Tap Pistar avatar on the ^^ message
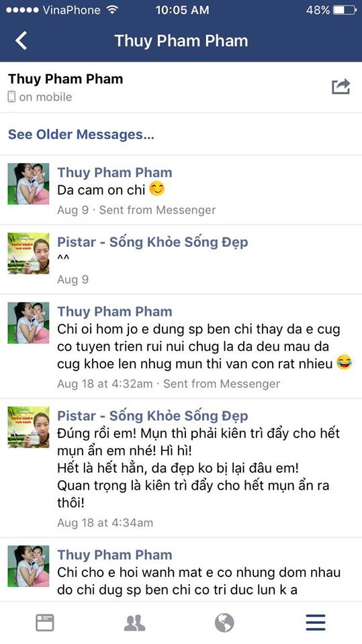 pos(28,254)
